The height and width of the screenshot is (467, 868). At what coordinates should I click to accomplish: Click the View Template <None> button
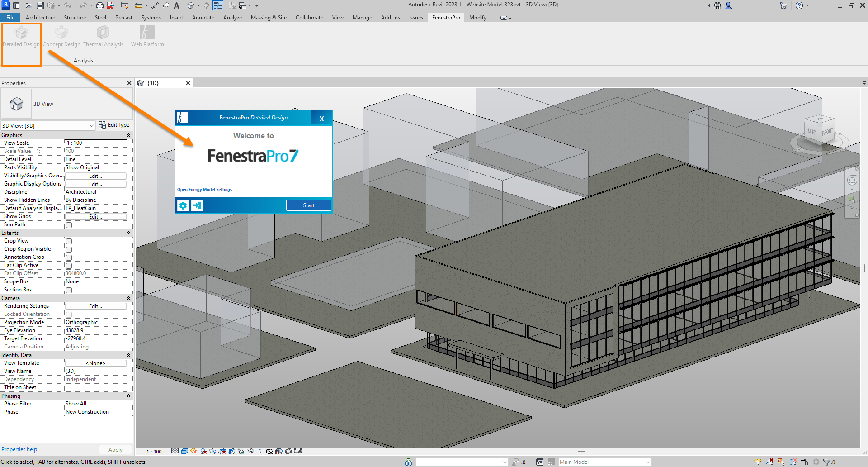pos(95,363)
